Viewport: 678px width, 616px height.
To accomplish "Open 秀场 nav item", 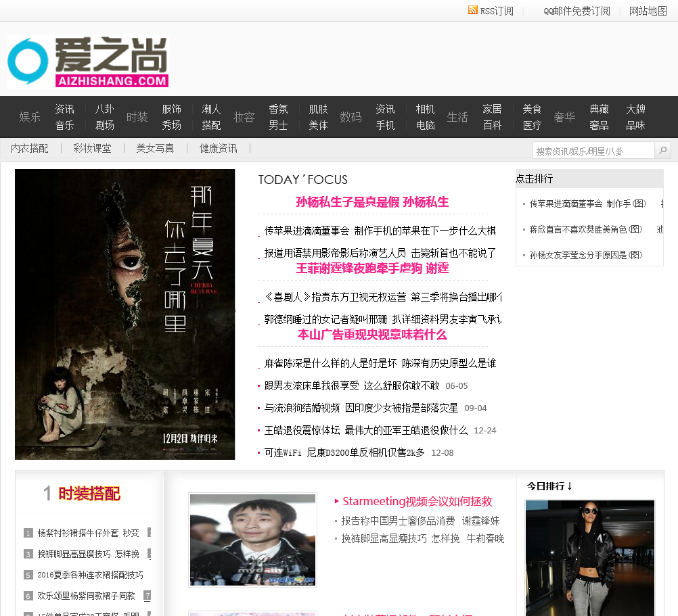I will coord(172,125).
